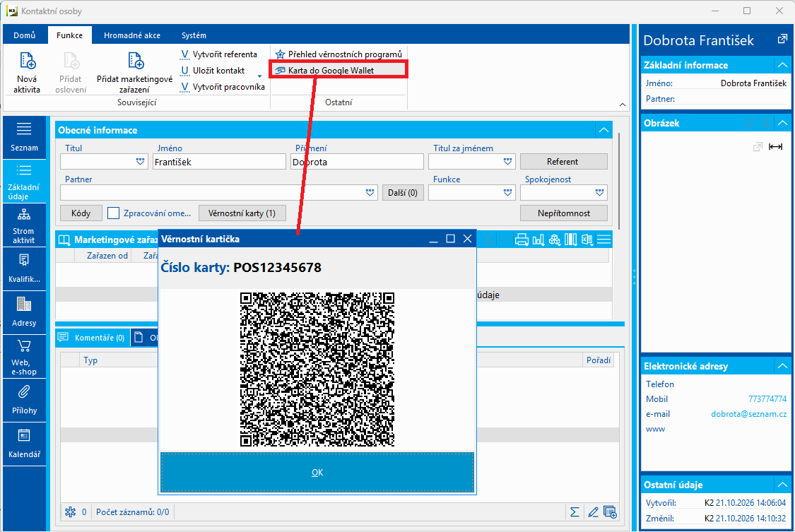795x532 pixels.
Task: Open the Kalendář sidebar section
Action: 24,444
